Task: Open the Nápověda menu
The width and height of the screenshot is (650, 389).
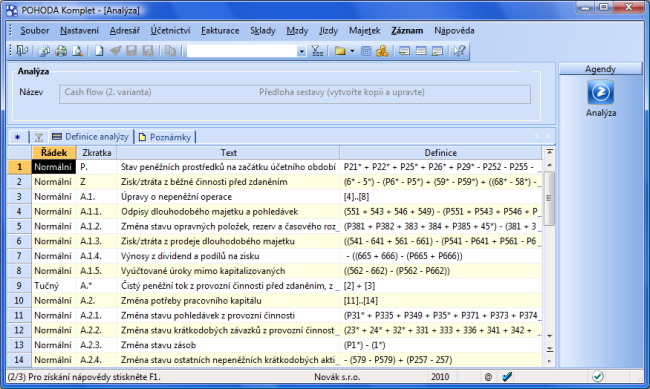Action: click(x=454, y=31)
